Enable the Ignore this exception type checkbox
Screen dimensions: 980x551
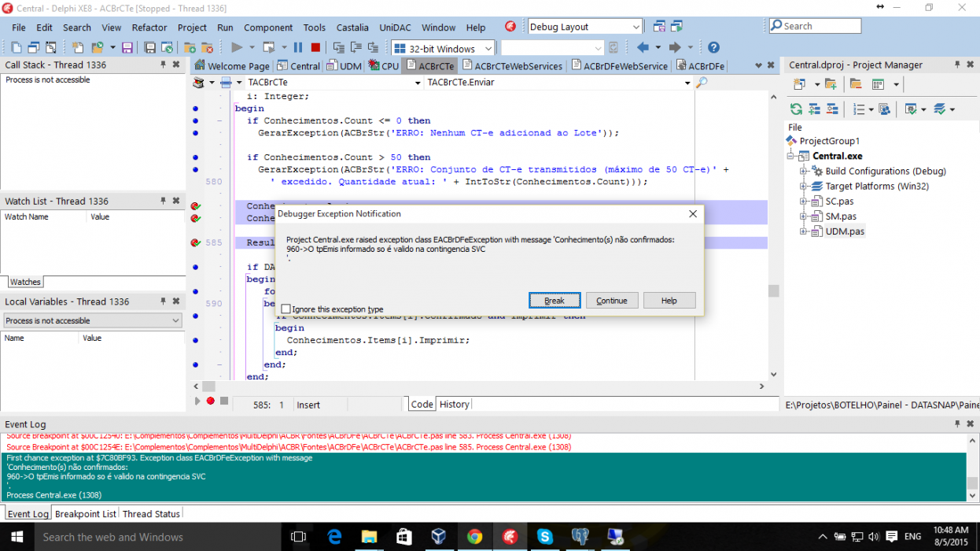point(286,309)
